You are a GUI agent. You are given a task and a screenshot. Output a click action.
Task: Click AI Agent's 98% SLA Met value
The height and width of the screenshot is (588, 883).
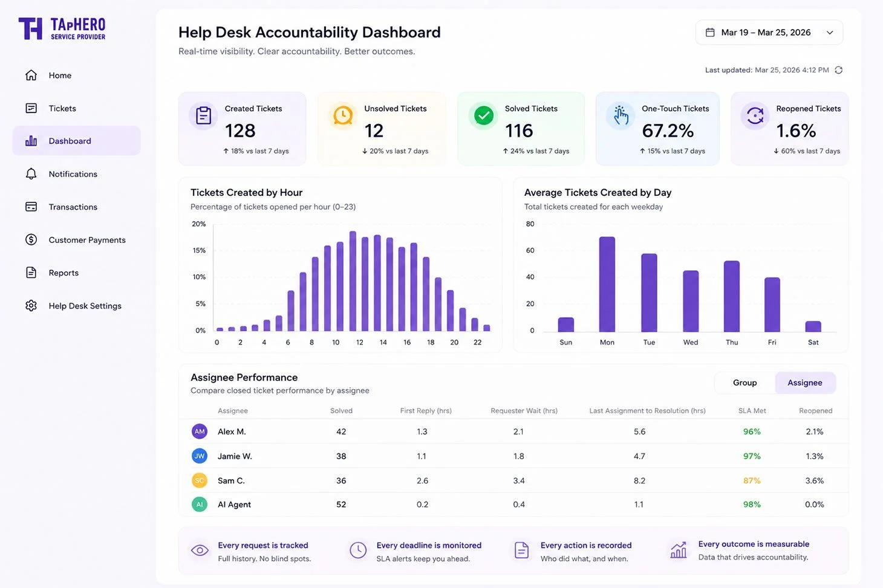tap(752, 505)
